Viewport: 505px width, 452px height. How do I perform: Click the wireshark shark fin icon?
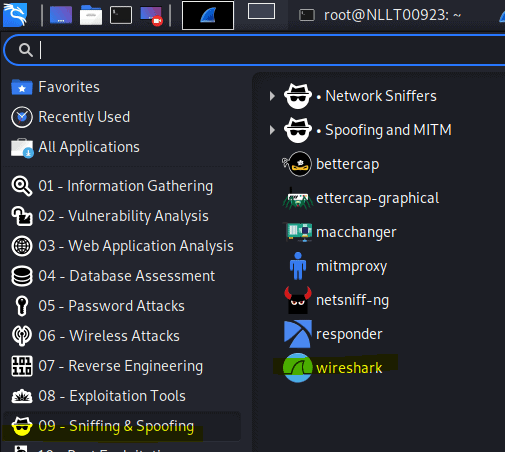298,368
